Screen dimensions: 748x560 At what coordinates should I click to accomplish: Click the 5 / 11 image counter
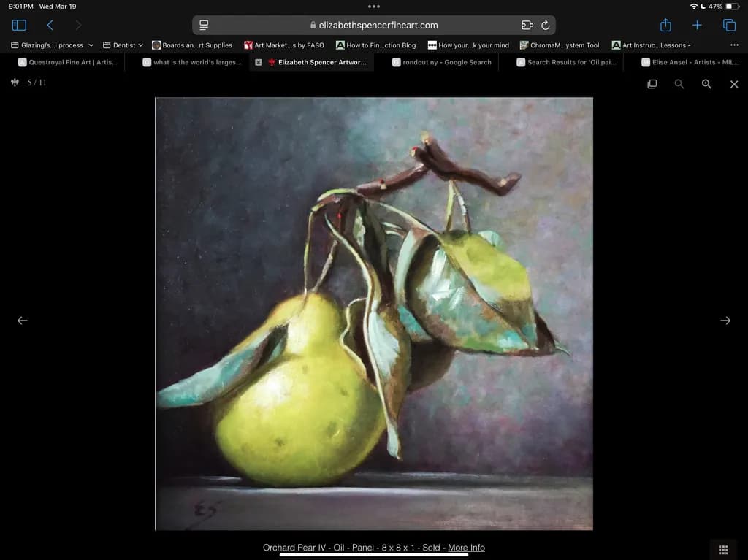[x=37, y=83]
